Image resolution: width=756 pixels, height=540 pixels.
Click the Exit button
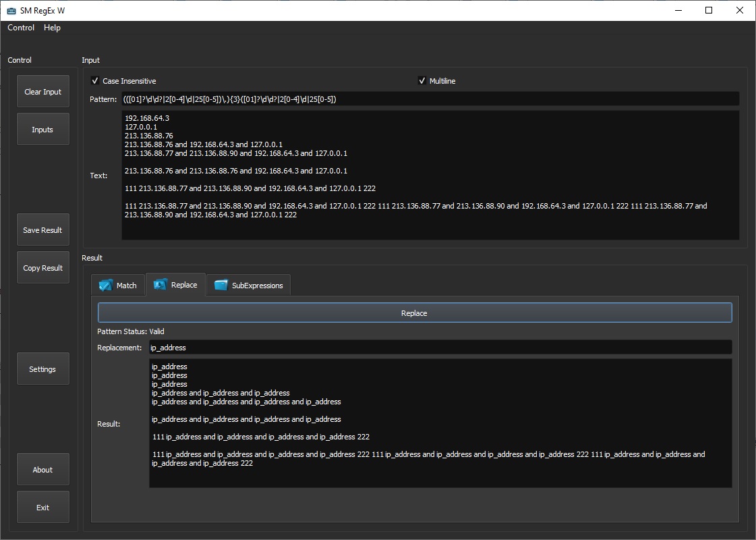[x=43, y=507]
